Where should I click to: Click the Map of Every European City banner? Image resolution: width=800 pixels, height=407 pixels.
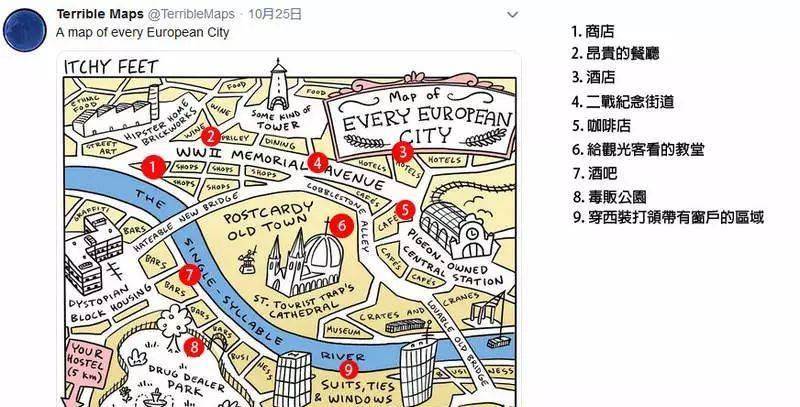419,118
